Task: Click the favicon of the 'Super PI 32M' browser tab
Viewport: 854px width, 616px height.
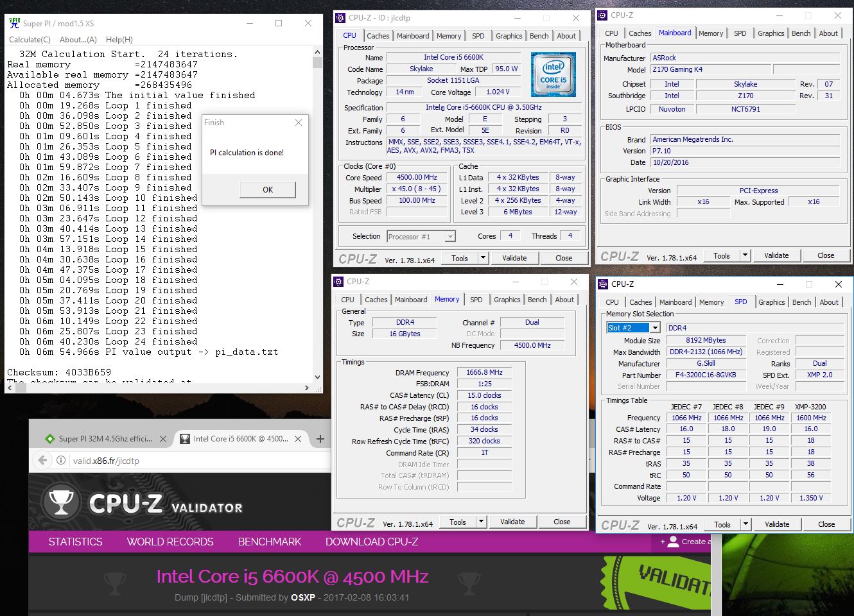Action: pyautogui.click(x=49, y=439)
